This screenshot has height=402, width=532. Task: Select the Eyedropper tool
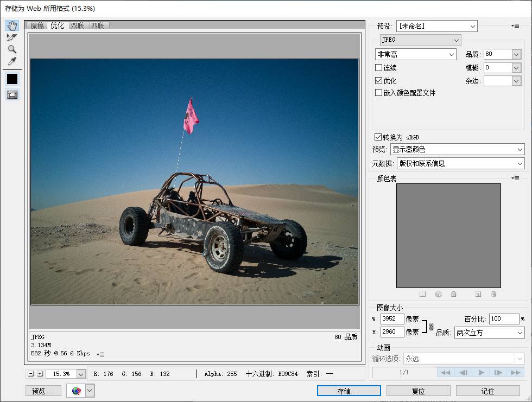pos(12,61)
